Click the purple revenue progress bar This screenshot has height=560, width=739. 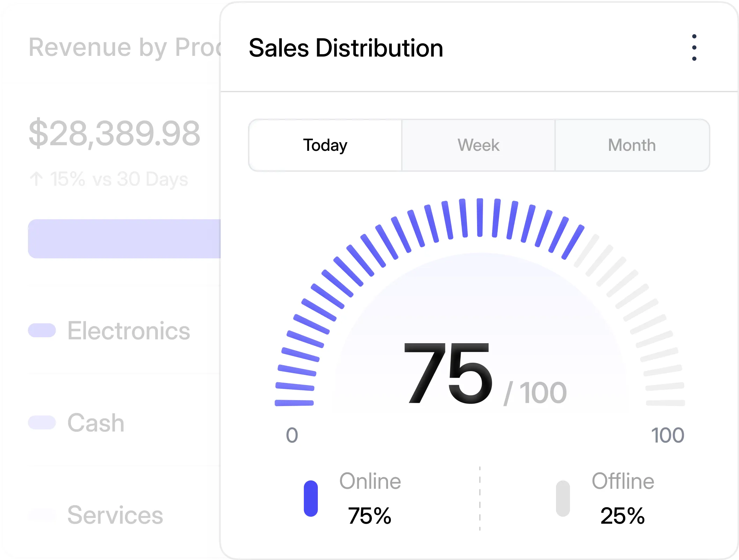124,239
